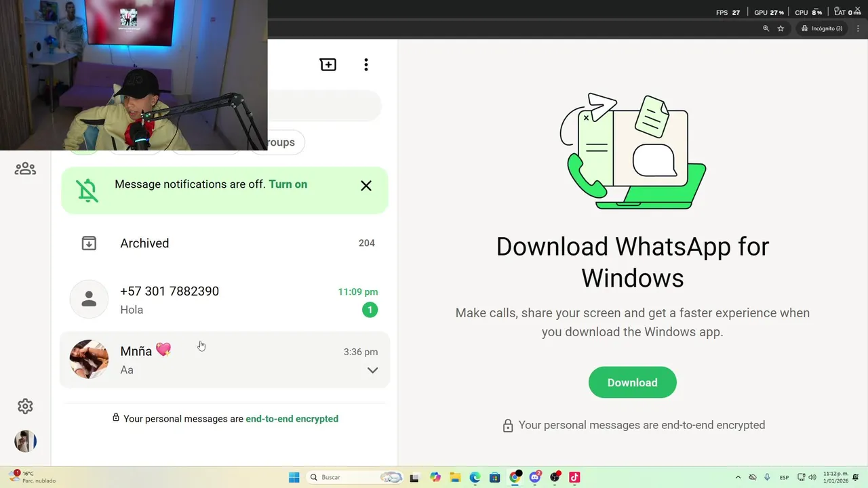Open Discord from the taskbar
The width and height of the screenshot is (868, 488).
[535, 477]
